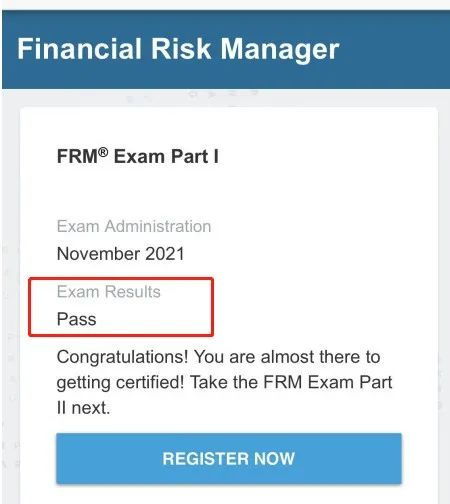Click the blue Financial Risk Manager banner
Screen dimensions: 450x504
point(226,49)
